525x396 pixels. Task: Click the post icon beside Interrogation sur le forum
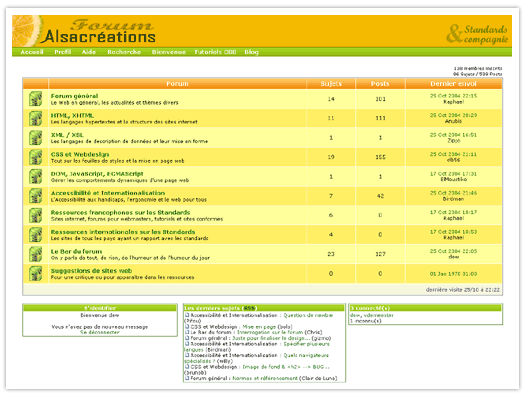click(x=188, y=332)
